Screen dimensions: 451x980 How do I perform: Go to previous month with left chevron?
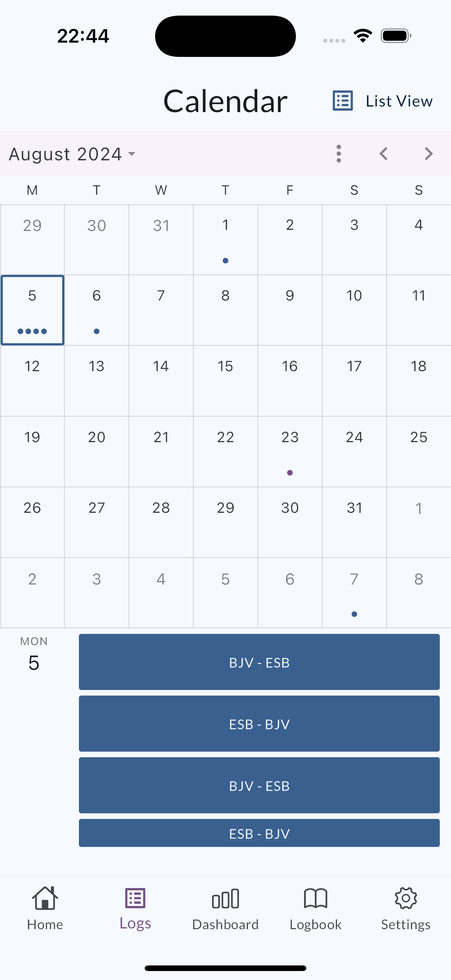tap(384, 154)
